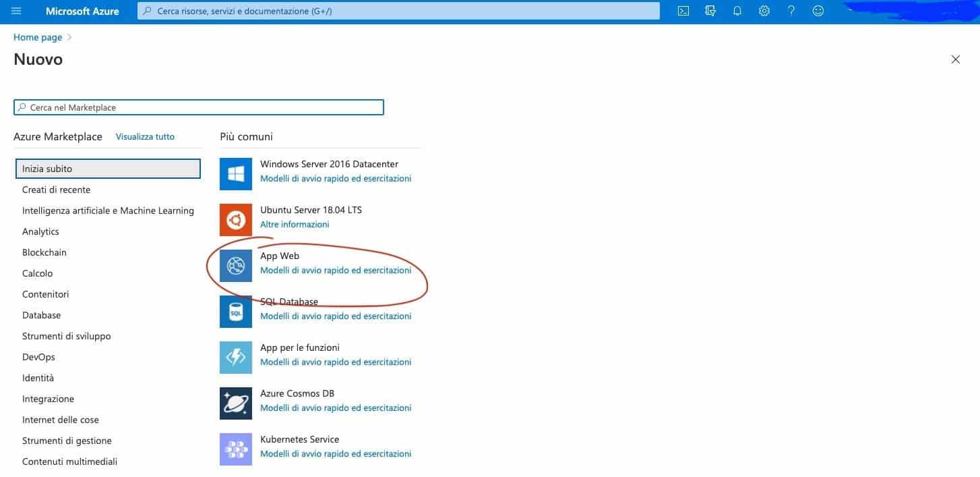Open Visualizza tutto marketplace link
Image resolution: width=980 pixels, height=477 pixels.
pyautogui.click(x=145, y=136)
